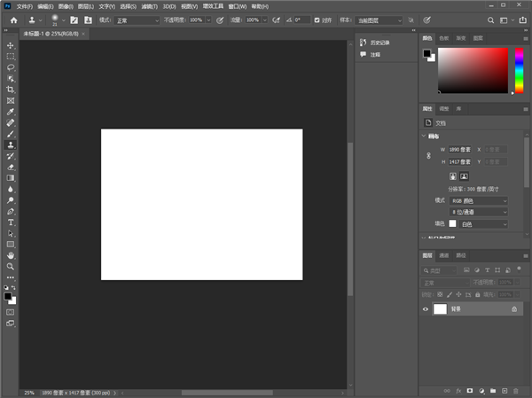Select the Eraser tool
The height and width of the screenshot is (398, 532).
[x=11, y=166]
